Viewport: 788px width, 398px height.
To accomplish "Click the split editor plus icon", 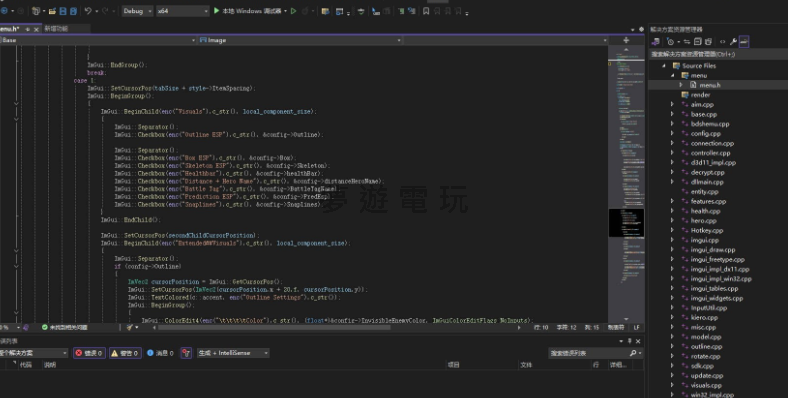I will 626,40.
